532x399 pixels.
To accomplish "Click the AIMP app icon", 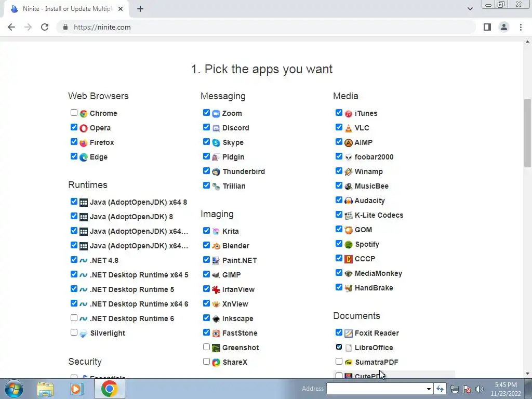I will point(349,142).
